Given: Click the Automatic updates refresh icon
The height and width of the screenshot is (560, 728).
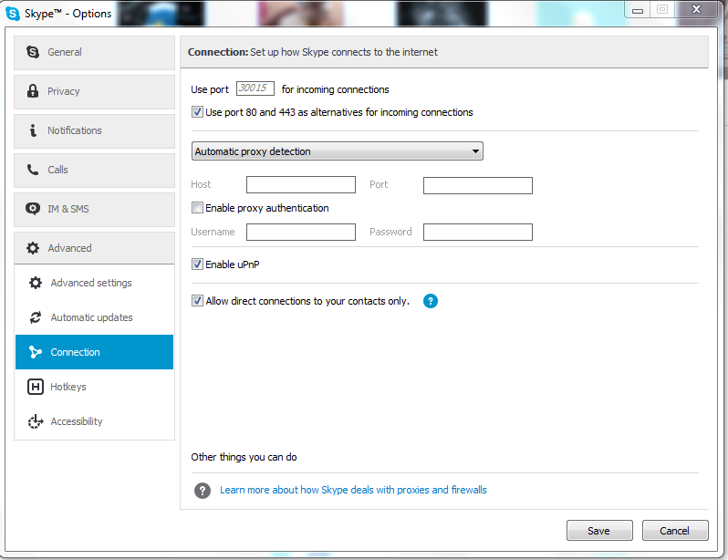Looking at the screenshot, I should pos(36,317).
